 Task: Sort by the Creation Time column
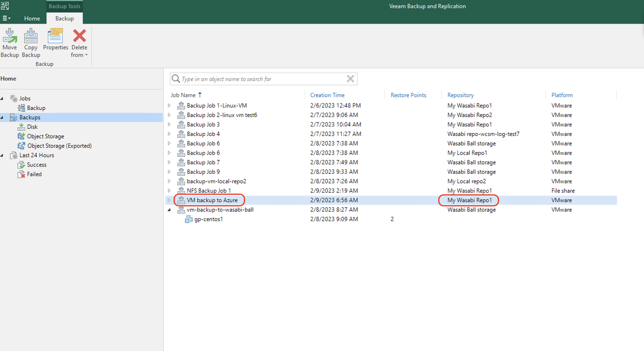coord(327,95)
